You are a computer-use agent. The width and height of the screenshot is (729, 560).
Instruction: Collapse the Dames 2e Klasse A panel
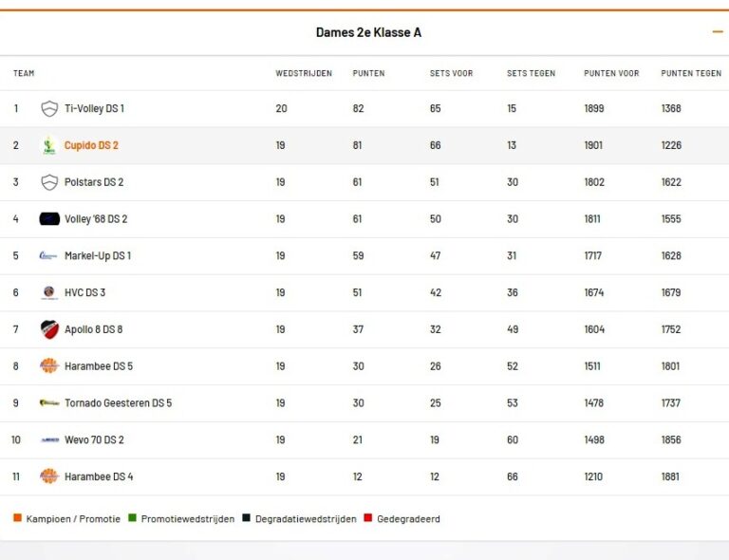pos(718,32)
